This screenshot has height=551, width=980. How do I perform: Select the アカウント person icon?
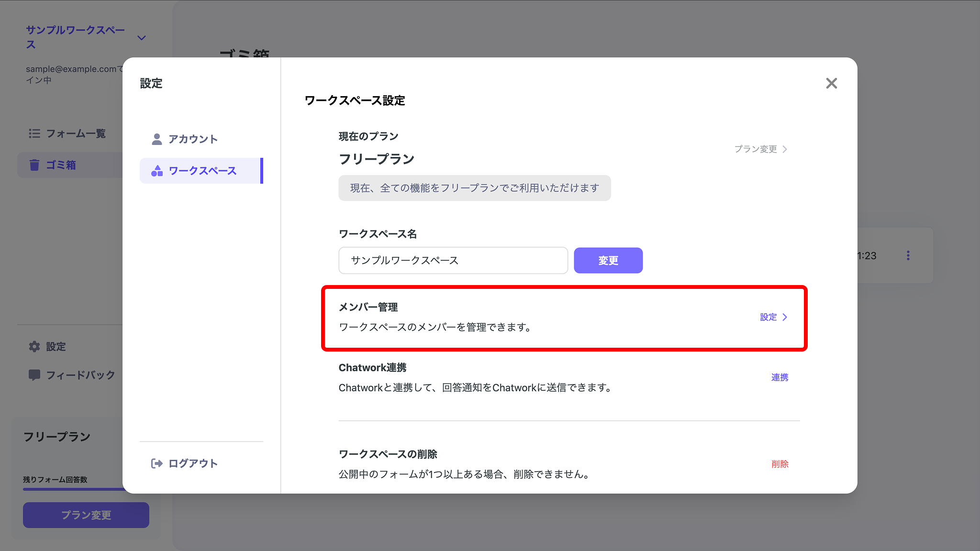156,139
